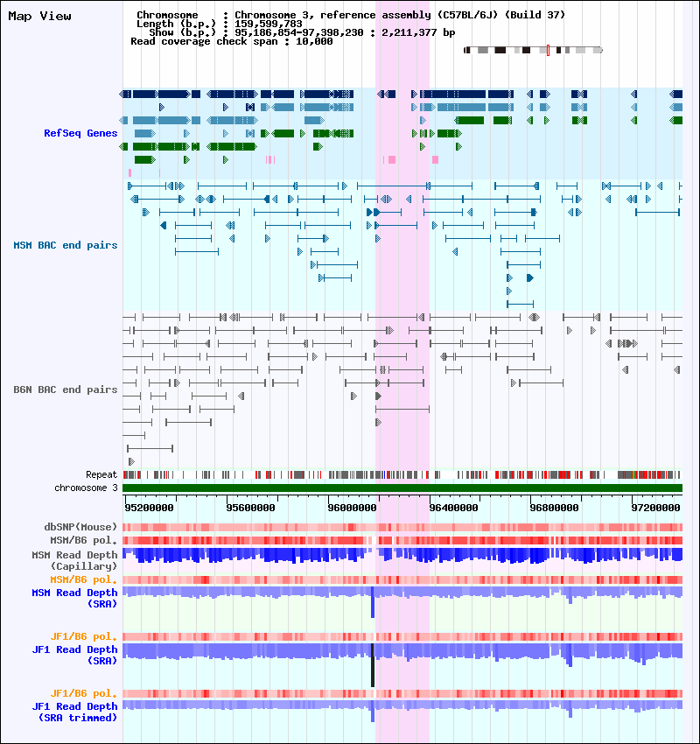Click the Repeat track label
Viewport: 700px width, 744px height.
pyautogui.click(x=101, y=474)
